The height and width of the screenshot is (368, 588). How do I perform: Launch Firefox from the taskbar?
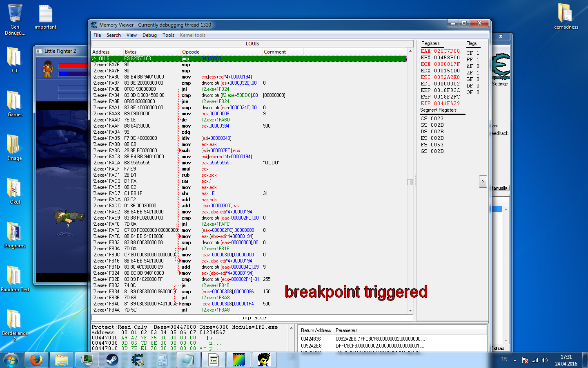click(36, 360)
